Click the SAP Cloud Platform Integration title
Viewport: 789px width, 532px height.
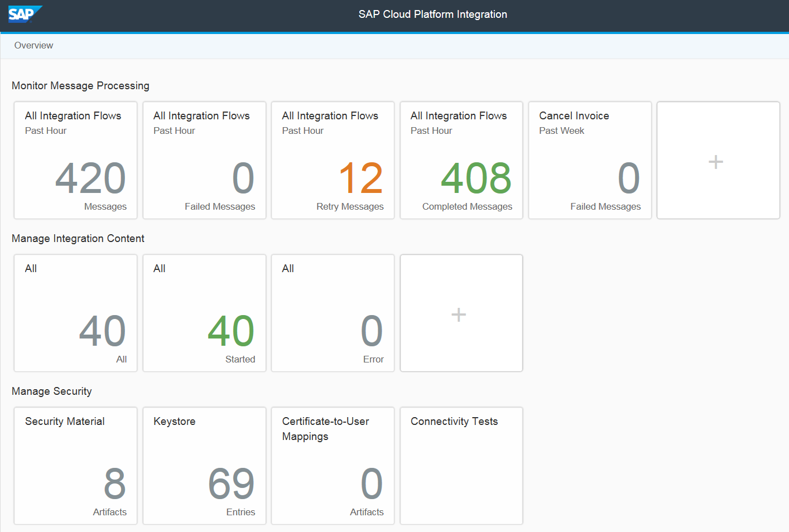click(x=433, y=14)
